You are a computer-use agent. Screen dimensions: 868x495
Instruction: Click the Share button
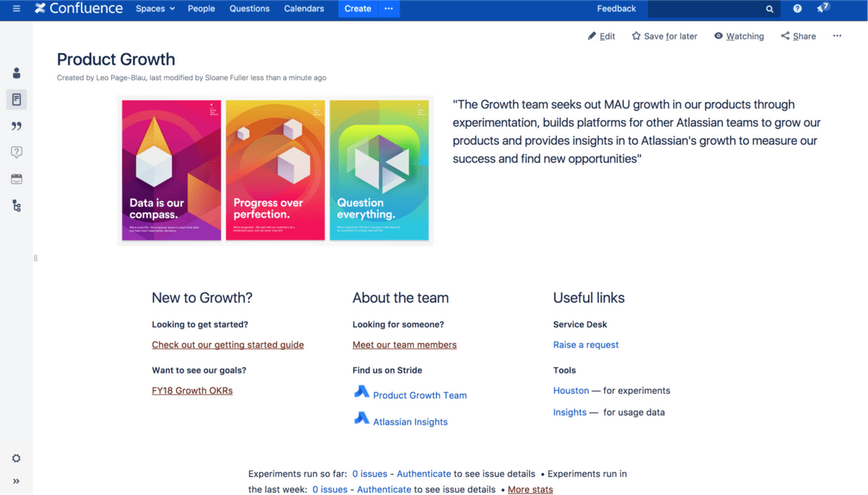point(799,36)
